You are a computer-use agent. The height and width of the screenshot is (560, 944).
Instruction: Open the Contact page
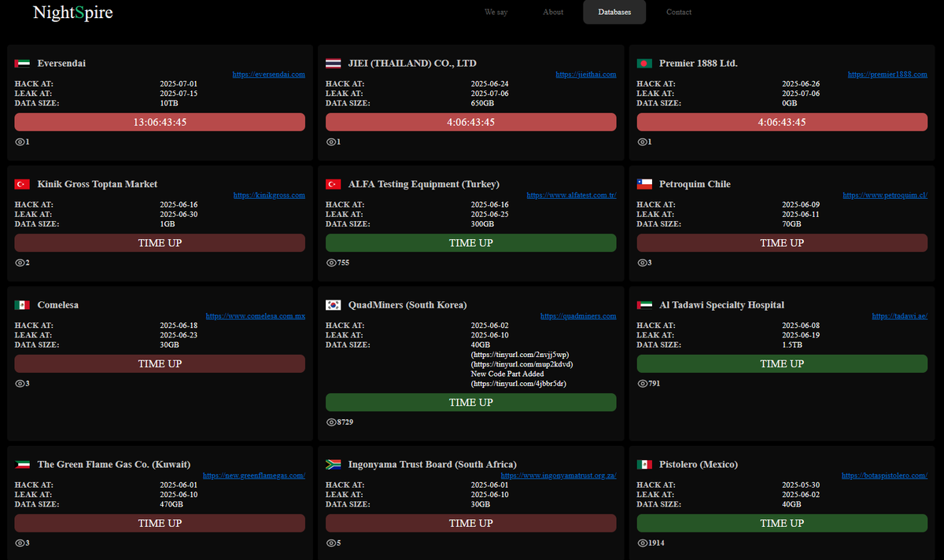(x=679, y=13)
